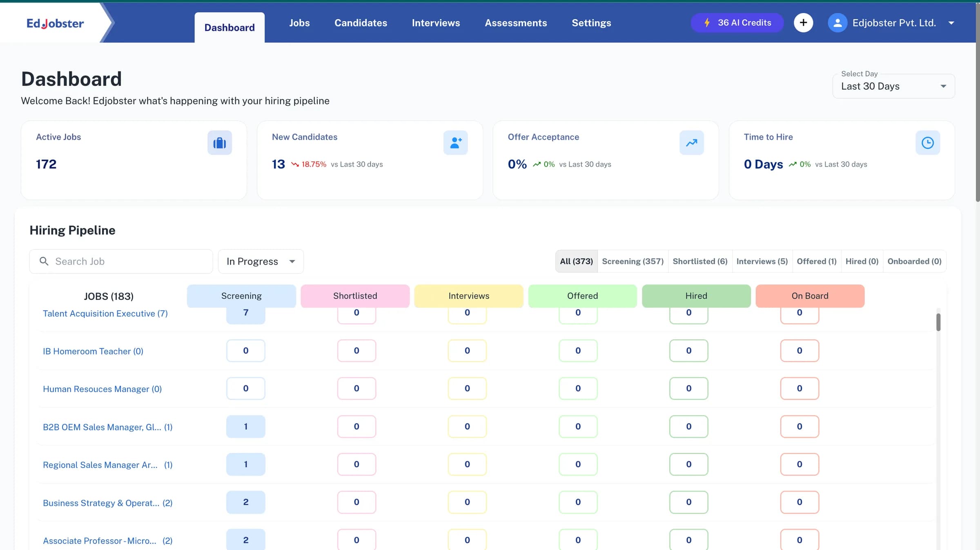
Task: Select the Onboarded (0) filter tab
Action: [x=915, y=261]
